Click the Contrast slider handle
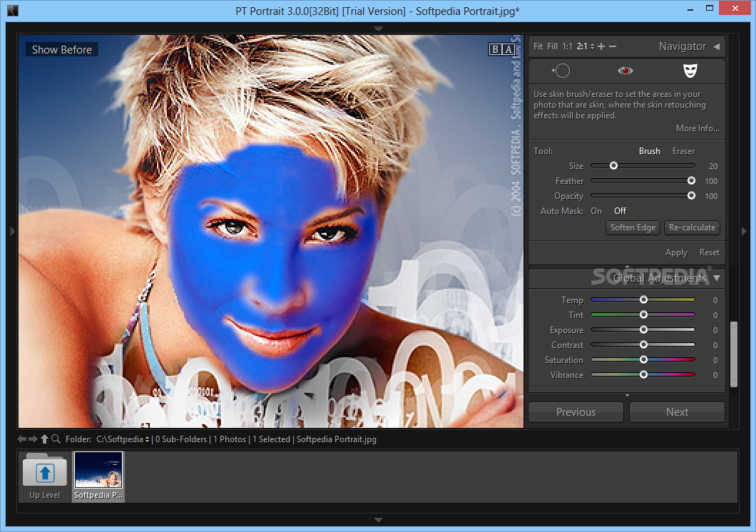Image resolution: width=756 pixels, height=532 pixels. tap(643, 344)
